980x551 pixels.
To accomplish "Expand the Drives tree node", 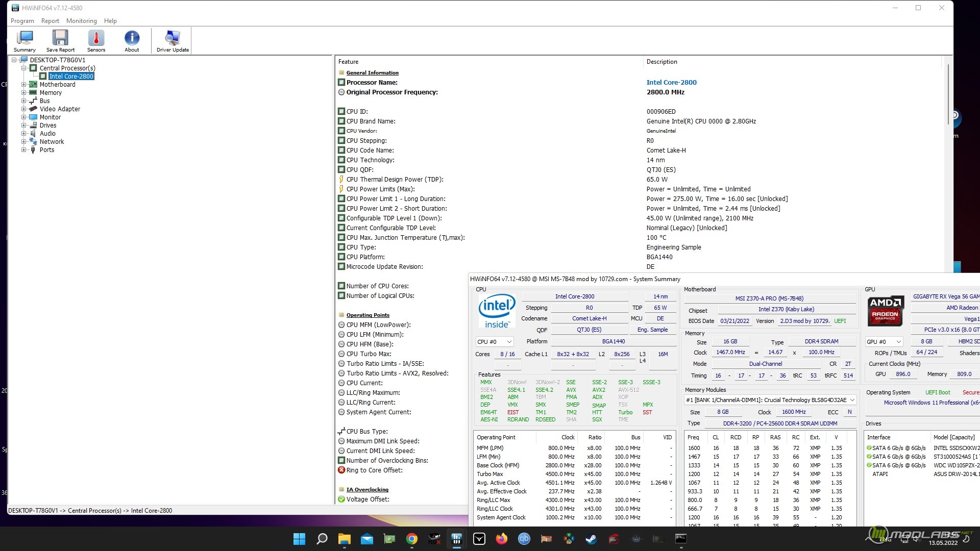I will pos(23,125).
